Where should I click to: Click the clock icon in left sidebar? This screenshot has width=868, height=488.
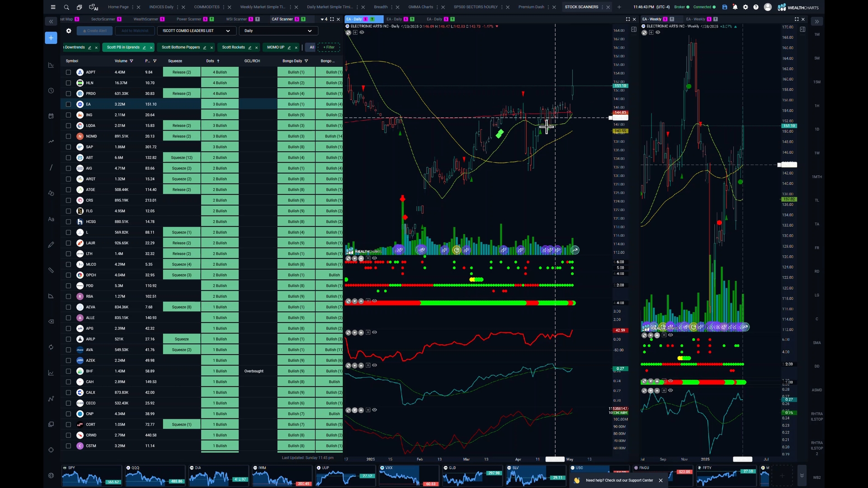click(x=51, y=90)
